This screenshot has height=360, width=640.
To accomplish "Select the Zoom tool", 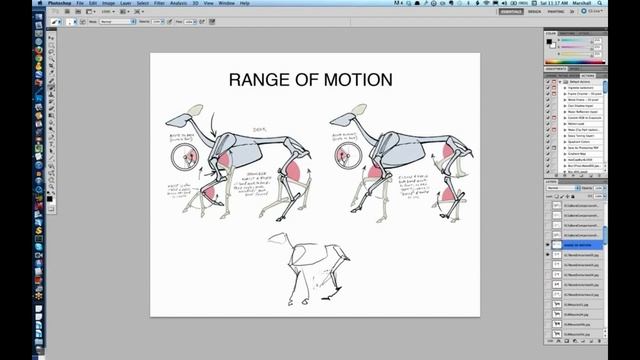I will (51, 187).
